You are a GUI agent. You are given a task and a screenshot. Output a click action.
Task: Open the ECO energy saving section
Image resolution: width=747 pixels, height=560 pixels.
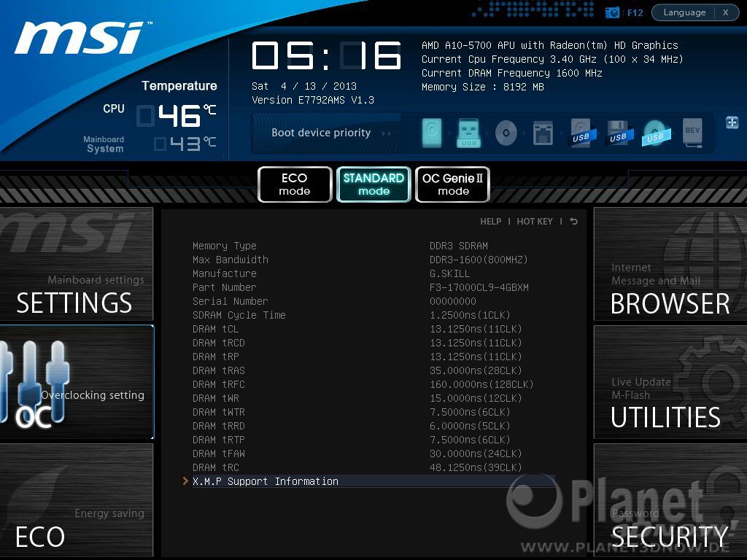click(76, 500)
